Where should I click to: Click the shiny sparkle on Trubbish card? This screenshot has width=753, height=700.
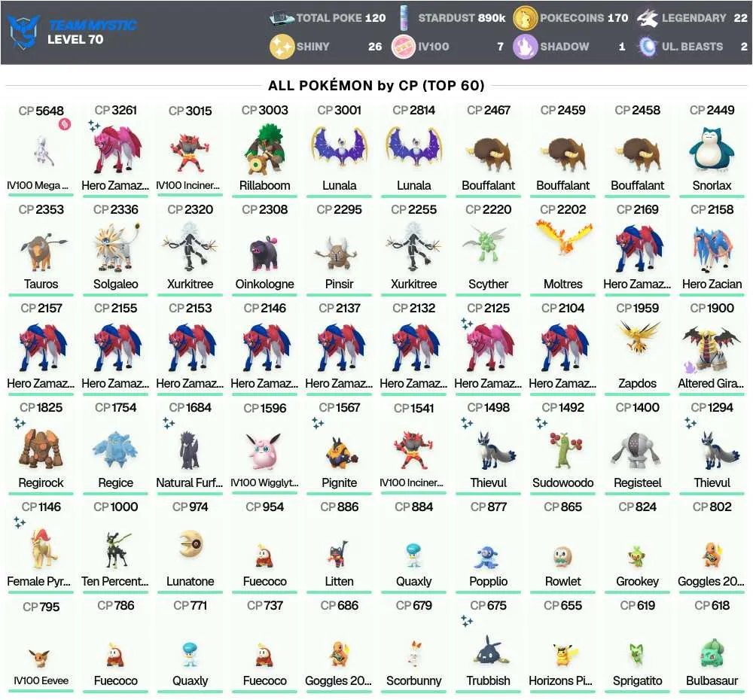[x=467, y=621]
